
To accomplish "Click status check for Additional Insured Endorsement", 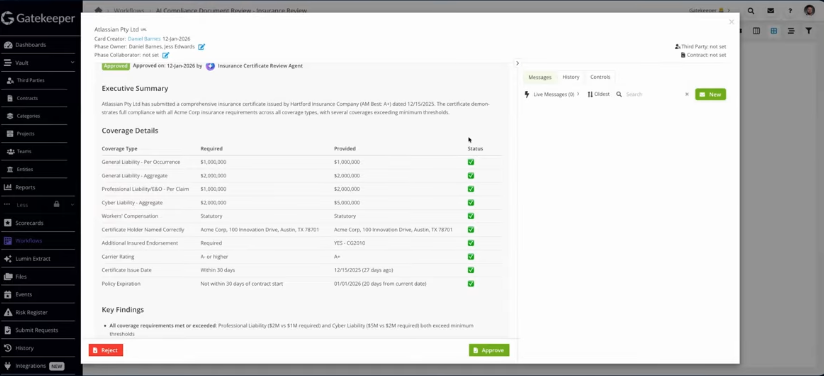I will tap(471, 243).
